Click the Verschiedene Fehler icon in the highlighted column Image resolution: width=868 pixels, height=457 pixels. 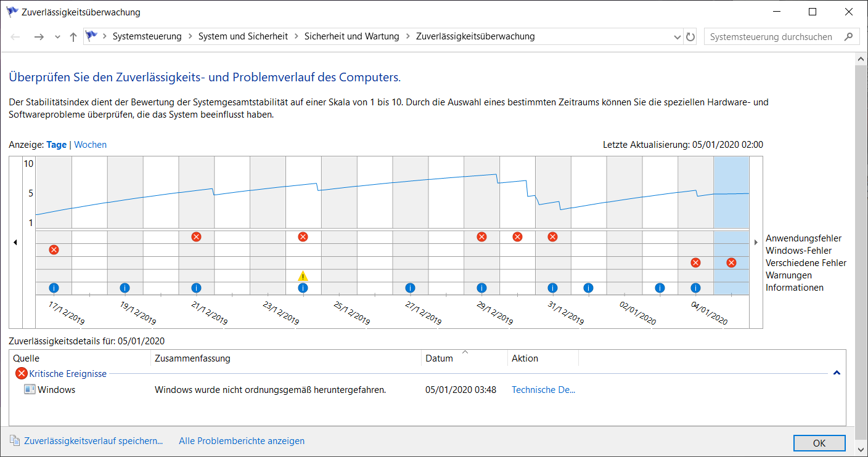click(x=731, y=263)
